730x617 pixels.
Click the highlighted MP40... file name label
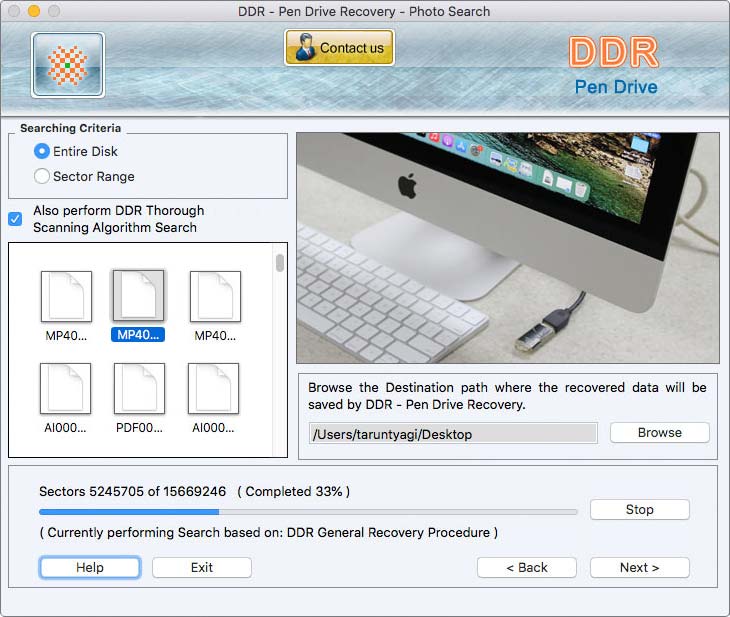coord(138,335)
